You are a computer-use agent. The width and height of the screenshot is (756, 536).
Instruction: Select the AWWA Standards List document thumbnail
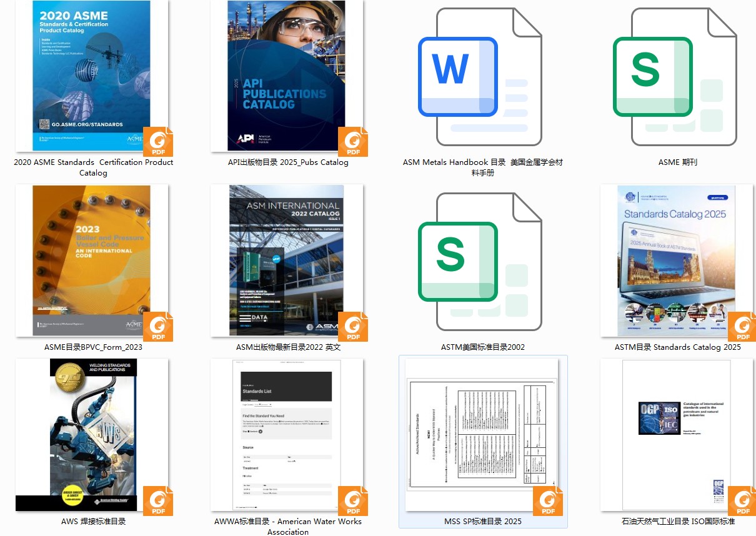click(x=287, y=435)
